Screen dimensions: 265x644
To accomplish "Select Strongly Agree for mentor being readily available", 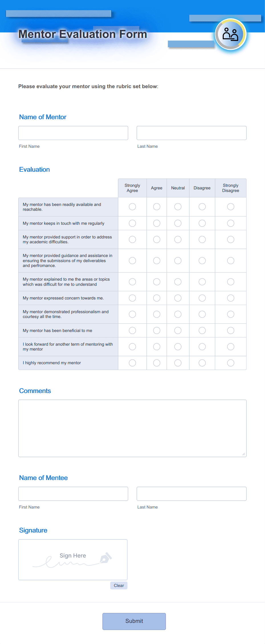I will tap(132, 207).
